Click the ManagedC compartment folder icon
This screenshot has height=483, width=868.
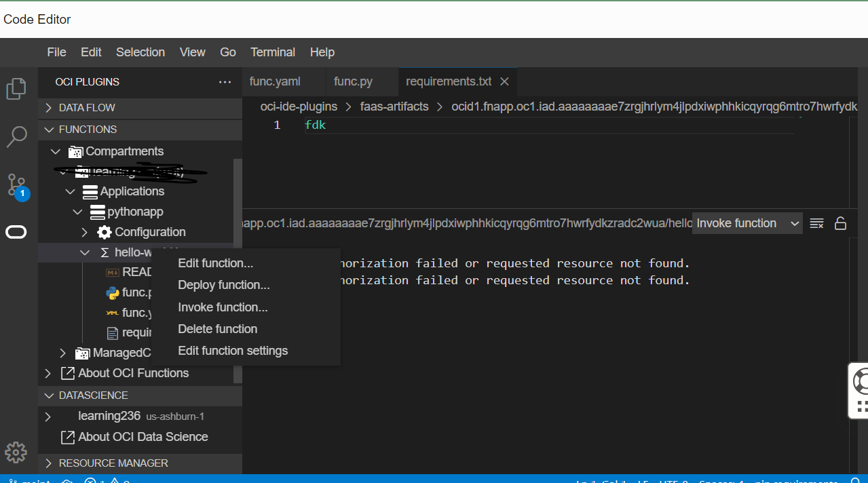tap(82, 353)
